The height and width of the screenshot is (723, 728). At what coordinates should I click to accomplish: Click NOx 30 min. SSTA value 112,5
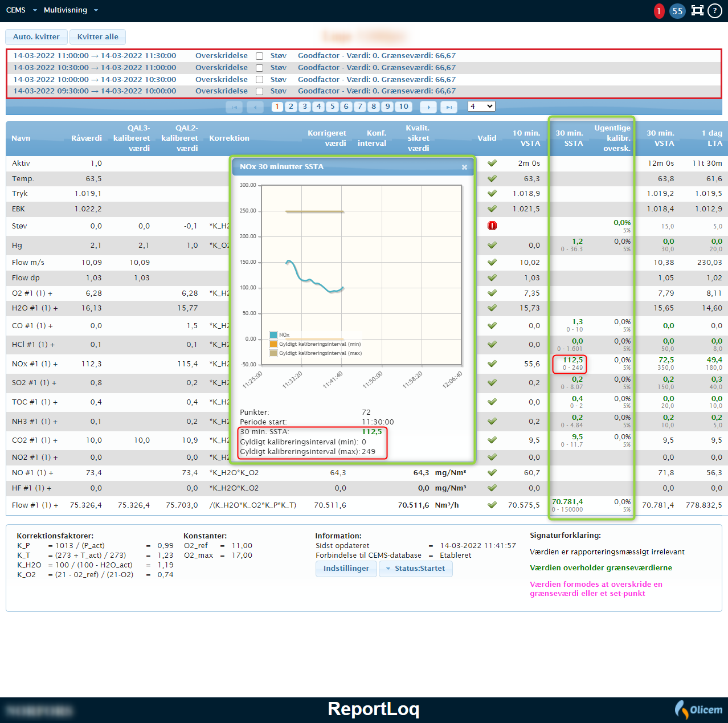pyautogui.click(x=573, y=360)
